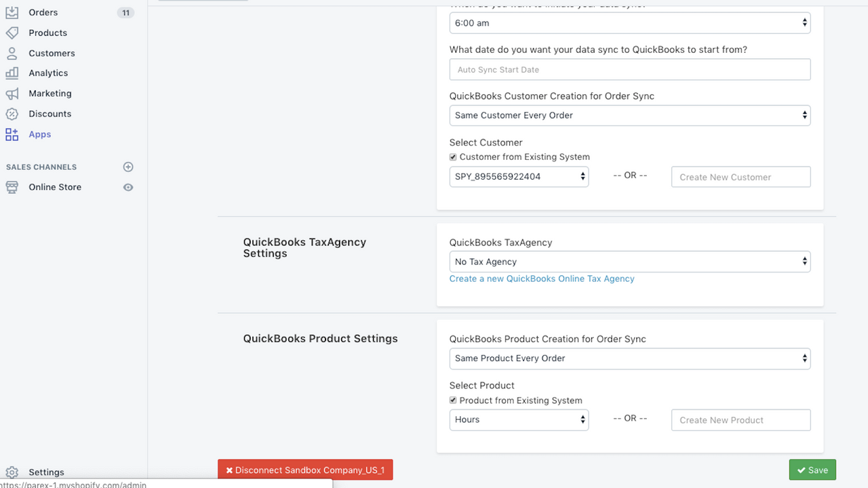Go to Orders in the sidebar

pos(43,12)
